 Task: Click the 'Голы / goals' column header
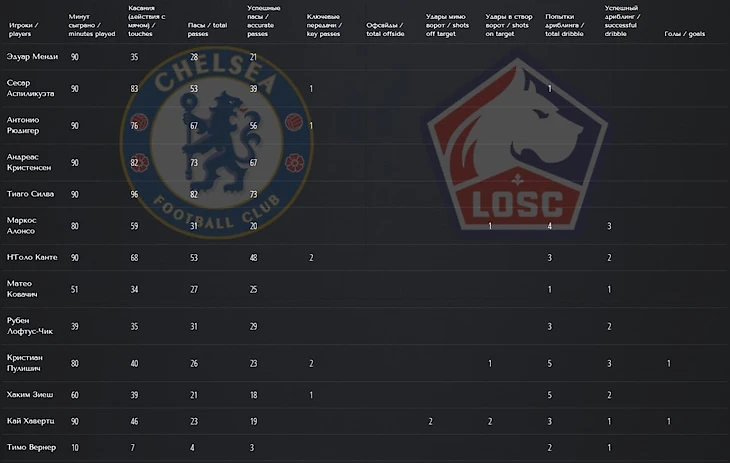684,34
